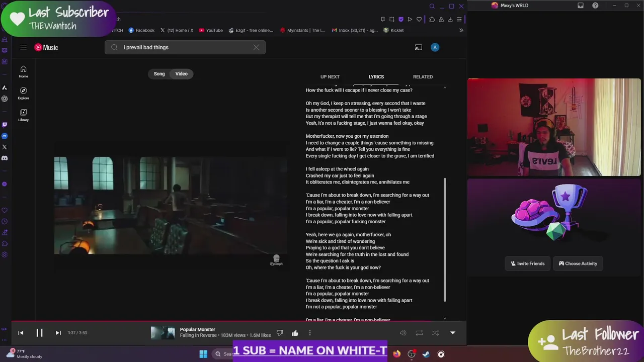Open the UP NEXT tab
This screenshot has width=644, height=362.
(x=330, y=77)
